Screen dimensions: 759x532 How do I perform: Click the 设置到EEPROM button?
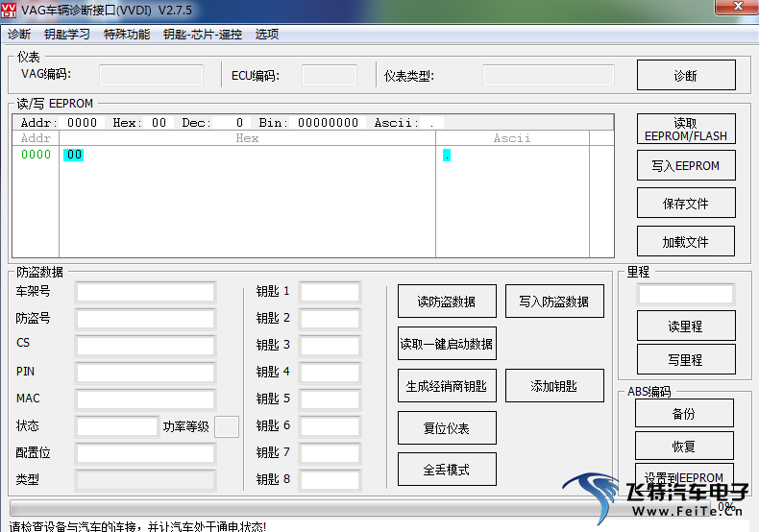tap(684, 476)
